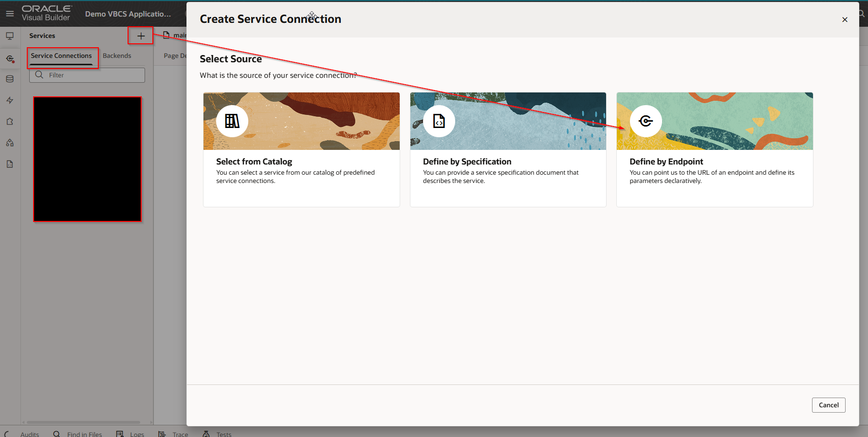Open the Components puzzle piece icon

10,122
